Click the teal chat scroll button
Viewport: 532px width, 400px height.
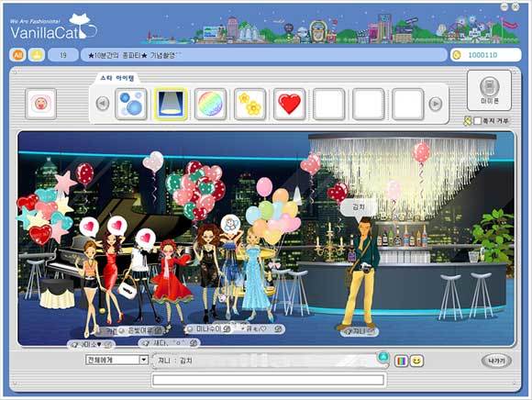click(x=383, y=357)
